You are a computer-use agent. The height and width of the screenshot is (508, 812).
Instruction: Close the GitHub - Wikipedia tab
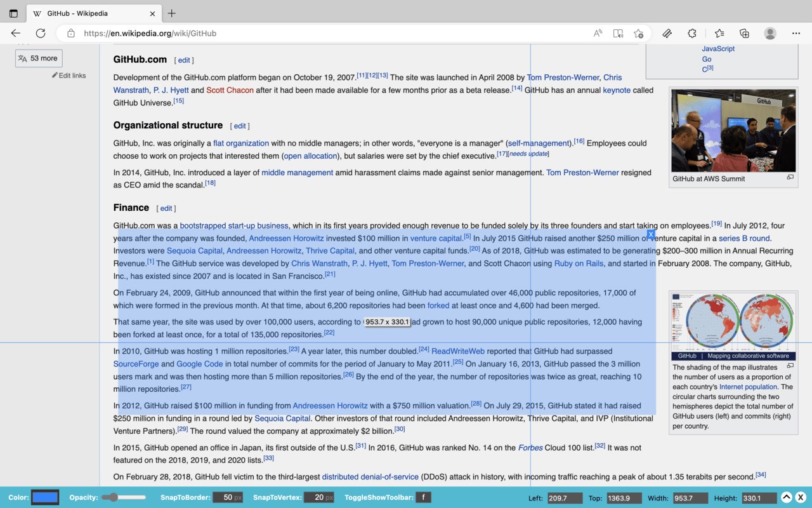(x=152, y=13)
